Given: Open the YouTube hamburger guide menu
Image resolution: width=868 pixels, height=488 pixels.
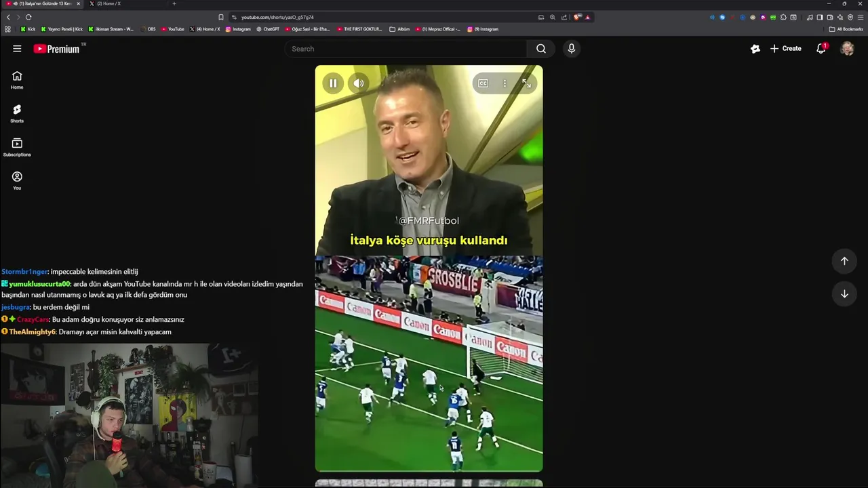Looking at the screenshot, I should (x=17, y=49).
